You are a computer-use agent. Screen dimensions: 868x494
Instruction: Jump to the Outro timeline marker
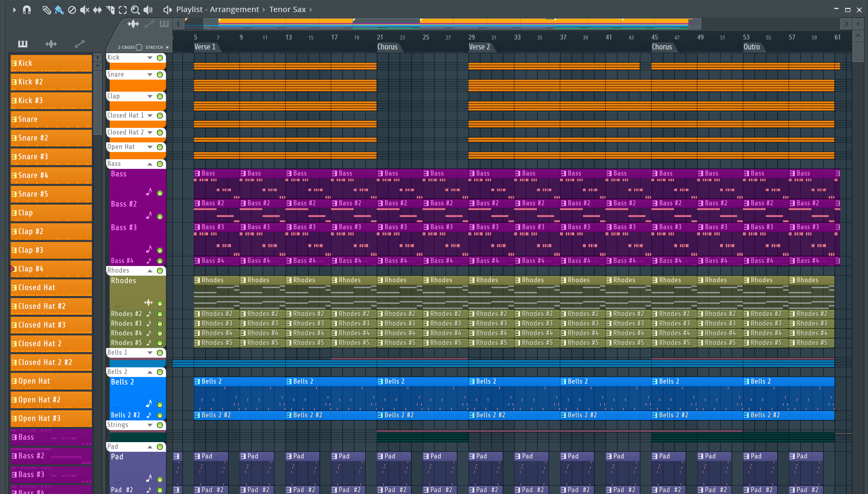[751, 47]
